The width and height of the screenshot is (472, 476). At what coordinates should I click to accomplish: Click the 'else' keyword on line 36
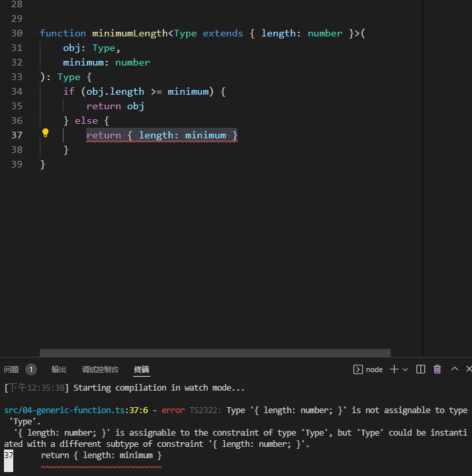86,121
